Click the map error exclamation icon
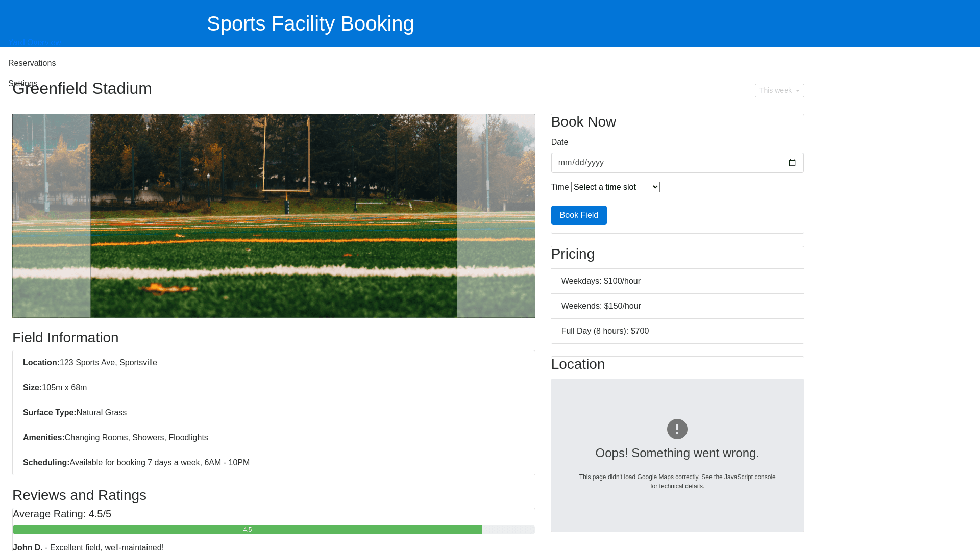 [677, 429]
